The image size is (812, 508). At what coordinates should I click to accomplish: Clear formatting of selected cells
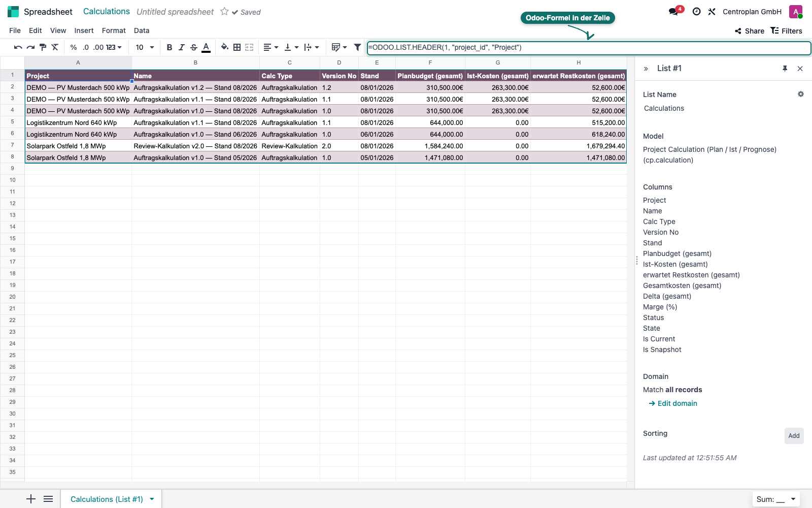tap(55, 47)
